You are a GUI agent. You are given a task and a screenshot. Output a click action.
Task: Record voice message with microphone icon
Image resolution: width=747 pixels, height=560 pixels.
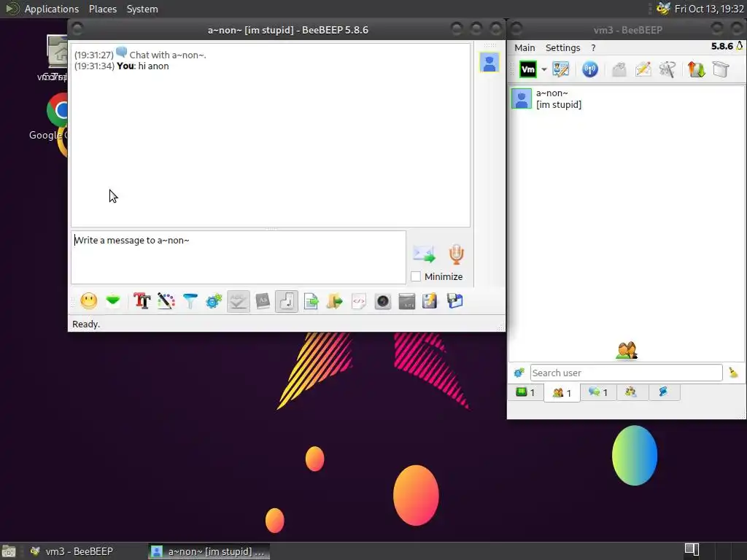456,254
